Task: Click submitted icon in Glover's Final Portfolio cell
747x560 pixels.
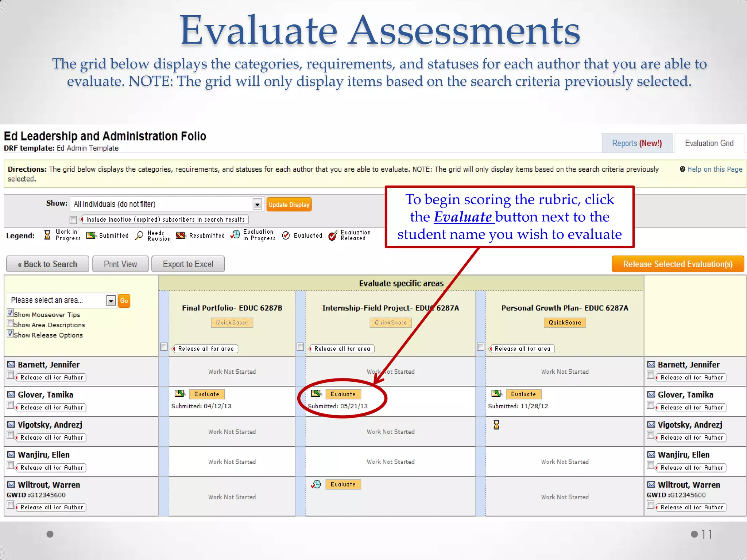Action: pos(180,394)
